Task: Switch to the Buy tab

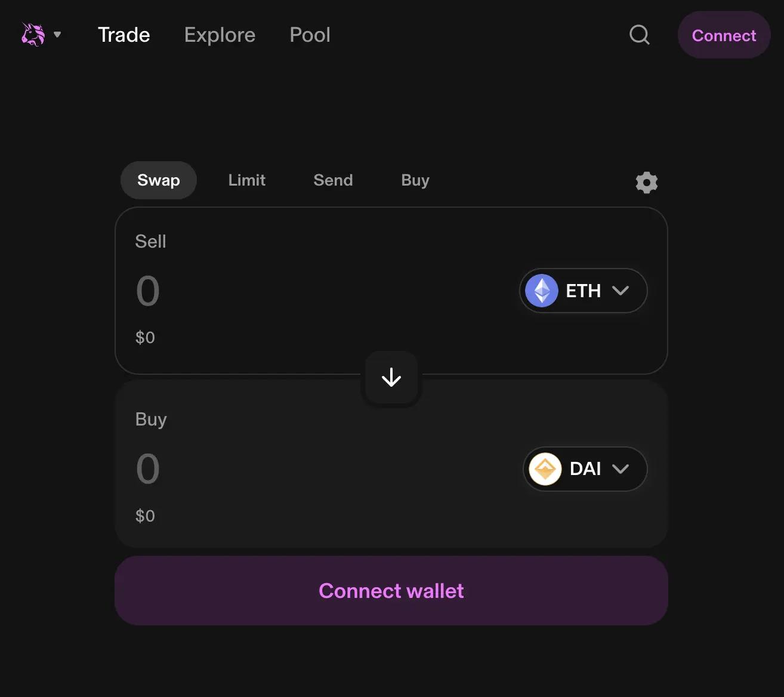Action: [x=415, y=180]
